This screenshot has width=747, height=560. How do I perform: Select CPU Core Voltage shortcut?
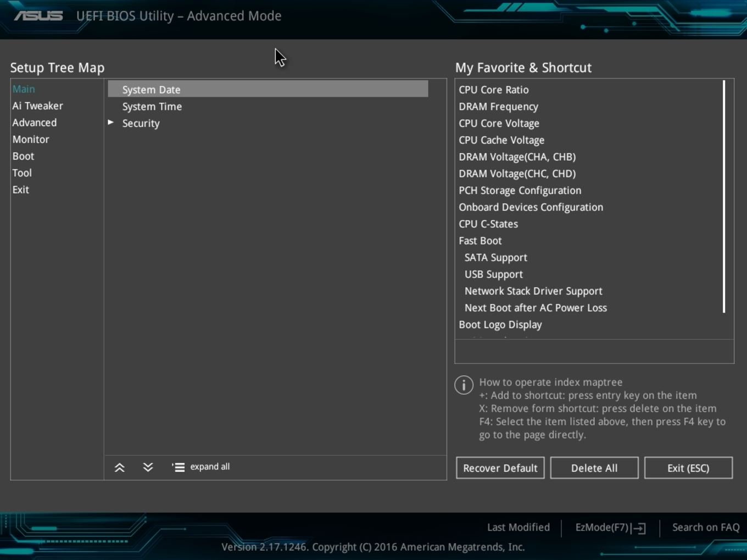point(499,123)
